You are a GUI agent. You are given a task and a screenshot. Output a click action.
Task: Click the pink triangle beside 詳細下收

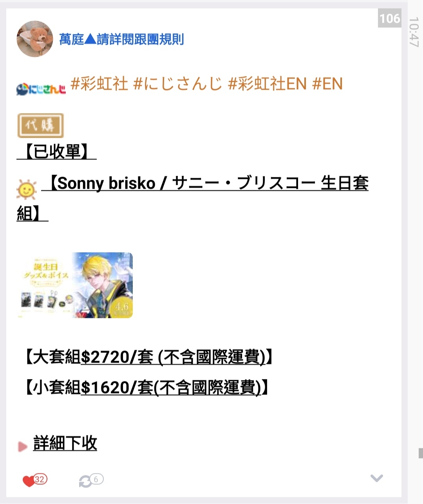point(22,446)
